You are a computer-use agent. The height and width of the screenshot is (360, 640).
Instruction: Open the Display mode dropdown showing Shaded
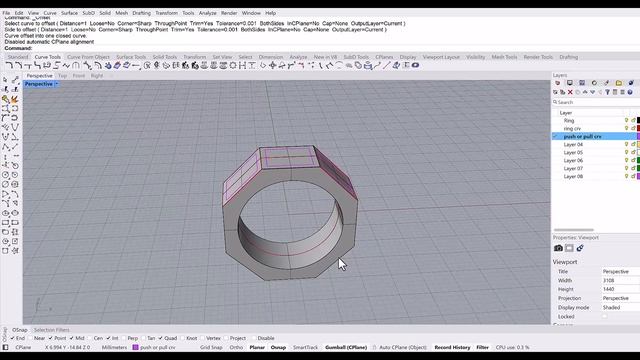pos(620,307)
